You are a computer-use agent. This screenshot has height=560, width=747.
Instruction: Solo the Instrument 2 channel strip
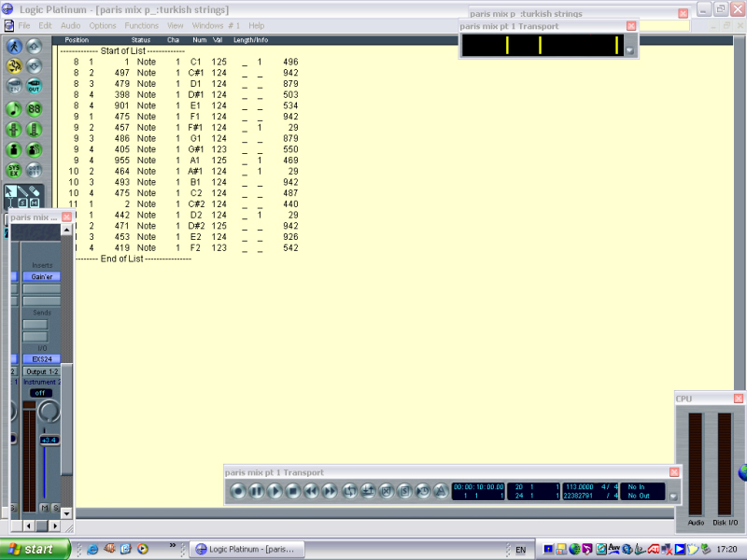pyautogui.click(x=55, y=508)
